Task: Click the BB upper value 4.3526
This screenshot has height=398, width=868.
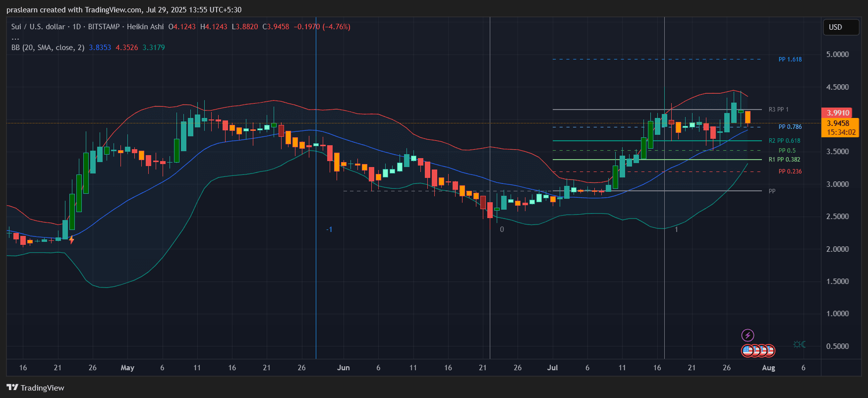Action: click(x=127, y=48)
